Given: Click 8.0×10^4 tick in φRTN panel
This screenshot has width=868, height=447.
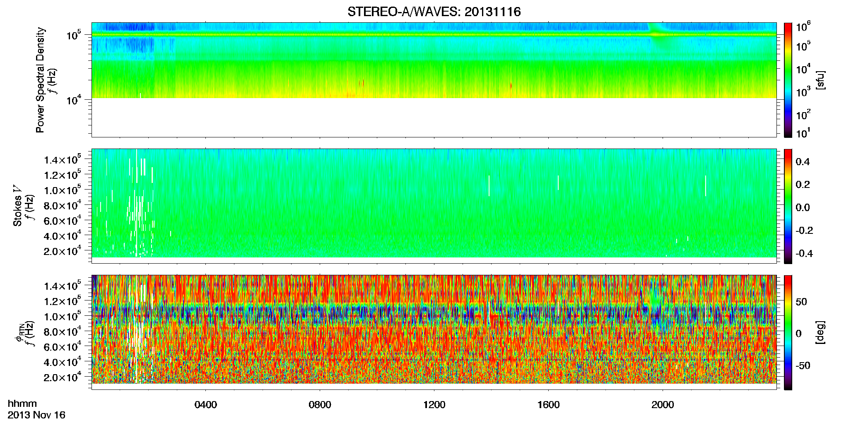Looking at the screenshot, I should click(63, 332).
